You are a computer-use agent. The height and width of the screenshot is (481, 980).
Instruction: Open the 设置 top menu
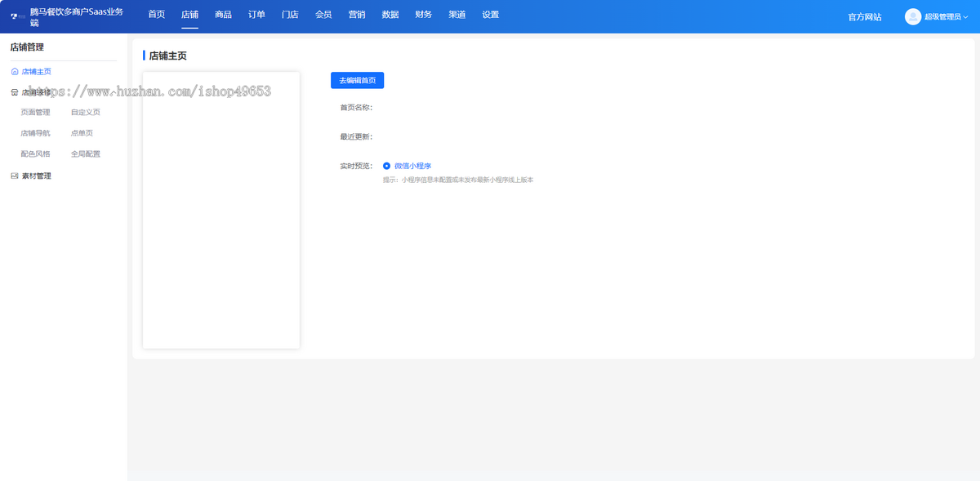click(x=490, y=15)
